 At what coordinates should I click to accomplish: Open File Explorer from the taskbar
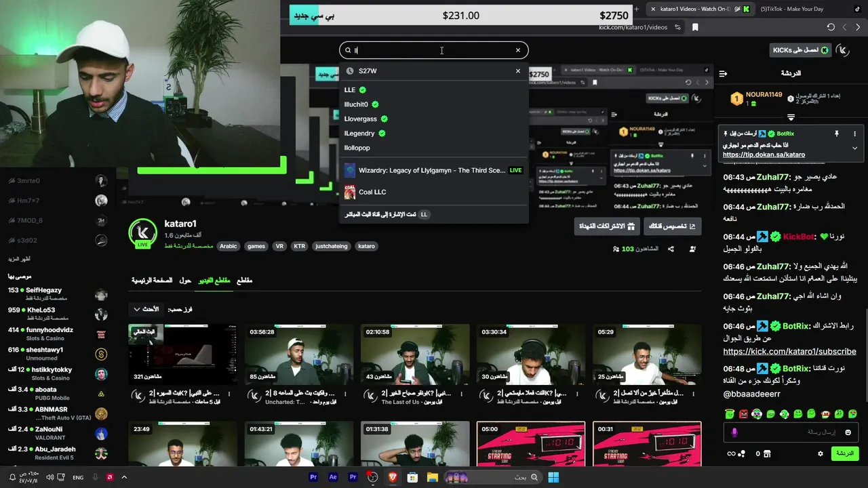[x=432, y=477]
